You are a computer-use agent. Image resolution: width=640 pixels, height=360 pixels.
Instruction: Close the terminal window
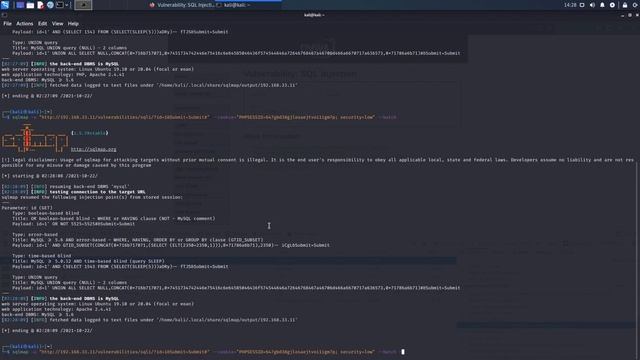click(637, 15)
